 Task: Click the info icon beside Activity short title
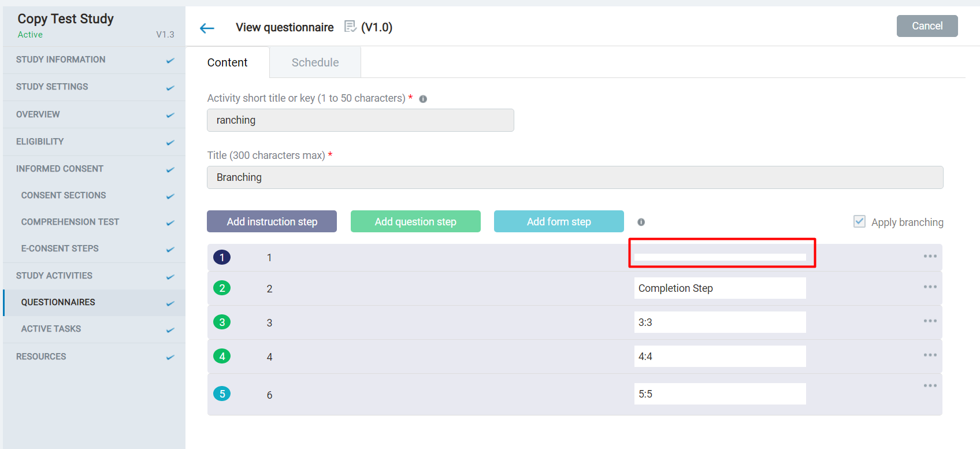coord(423,99)
